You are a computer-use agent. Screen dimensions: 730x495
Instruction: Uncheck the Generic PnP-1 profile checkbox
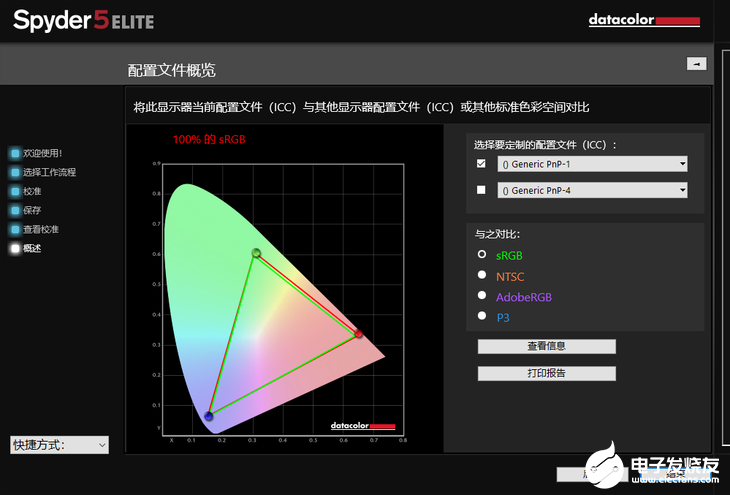click(481, 163)
